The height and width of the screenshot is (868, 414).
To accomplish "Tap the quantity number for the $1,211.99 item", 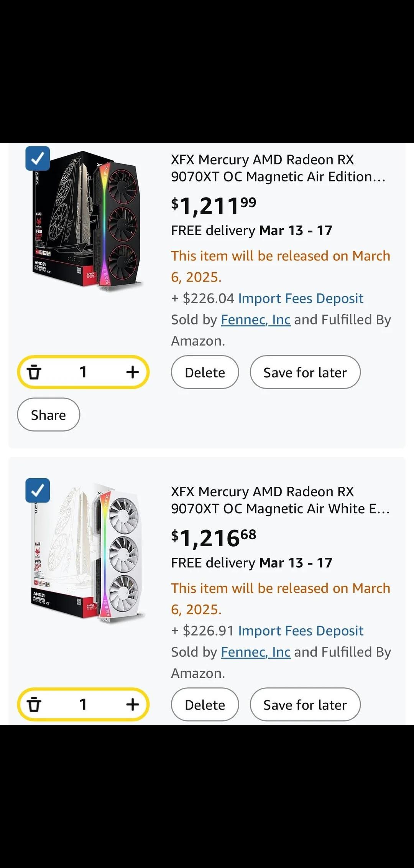I will [x=83, y=372].
